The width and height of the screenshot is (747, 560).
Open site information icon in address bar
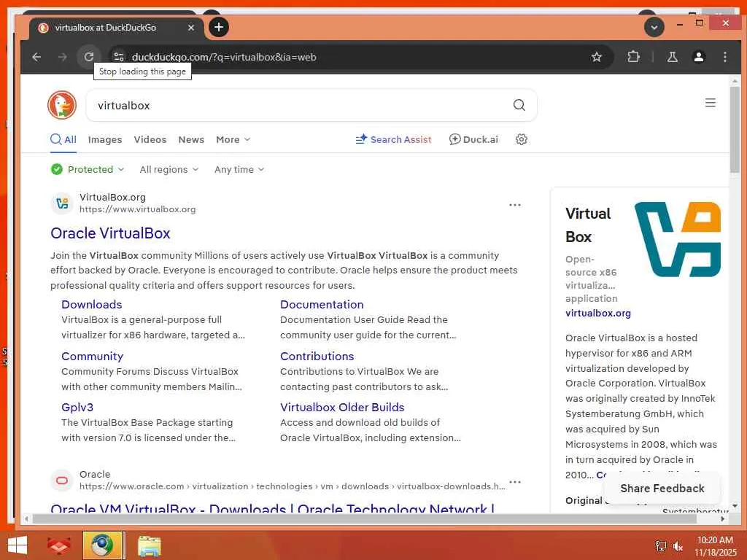(x=119, y=57)
